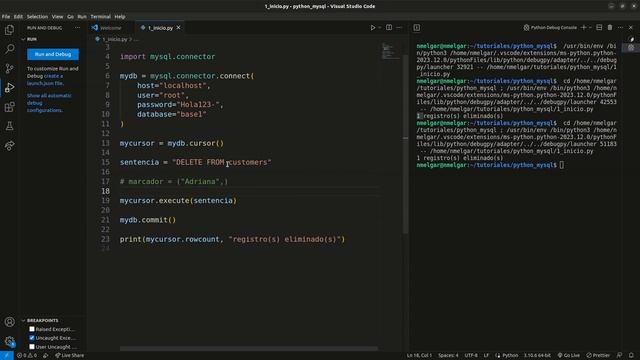Open the Selection menu
The image size is (640, 360).
pyautogui.click(x=38, y=17)
